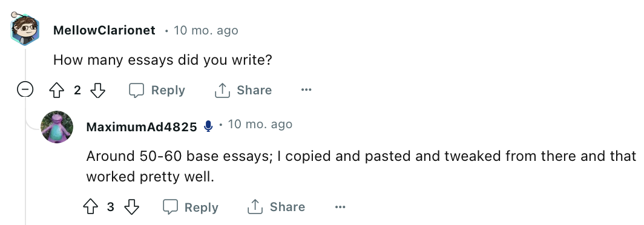Open MaximumAd4825's profile via username
The height and width of the screenshot is (225, 644).
(x=142, y=126)
